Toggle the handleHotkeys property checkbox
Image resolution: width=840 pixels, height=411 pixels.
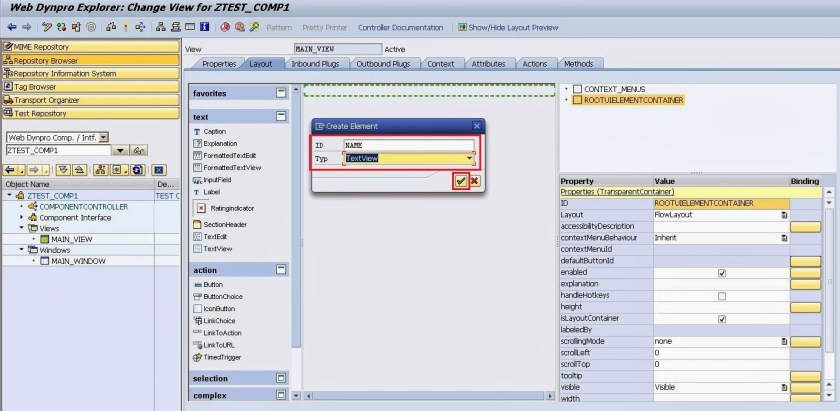point(722,296)
